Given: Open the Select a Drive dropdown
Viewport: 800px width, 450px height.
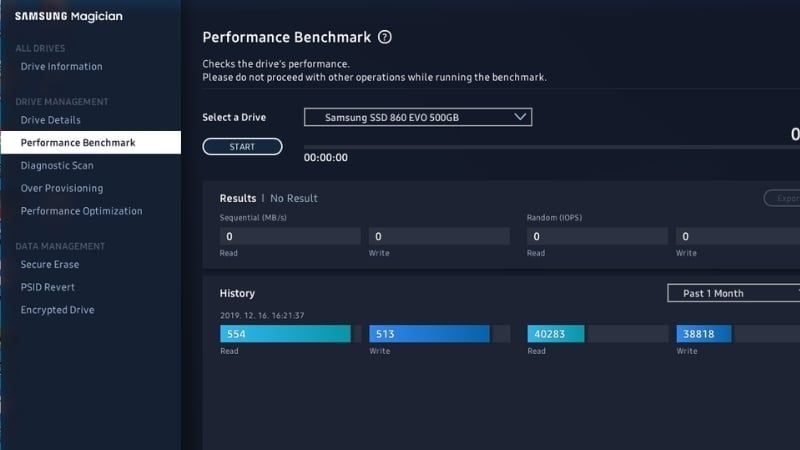Looking at the screenshot, I should 417,117.
